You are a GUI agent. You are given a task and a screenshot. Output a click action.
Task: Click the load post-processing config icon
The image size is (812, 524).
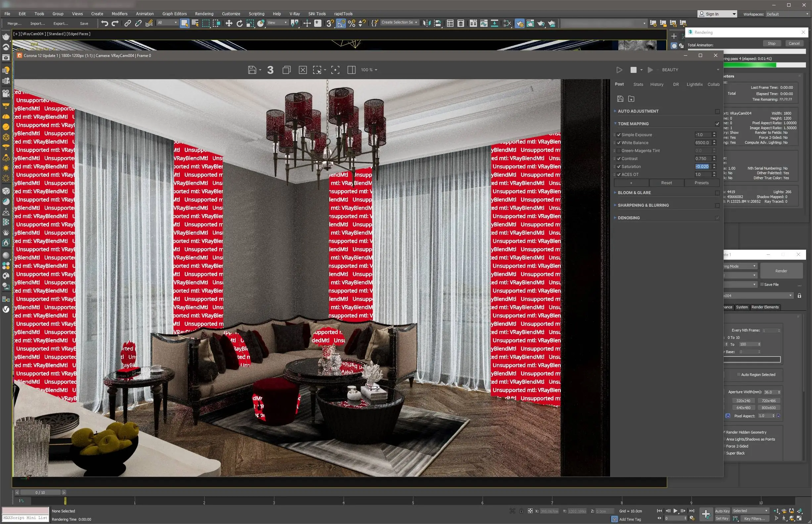(631, 99)
